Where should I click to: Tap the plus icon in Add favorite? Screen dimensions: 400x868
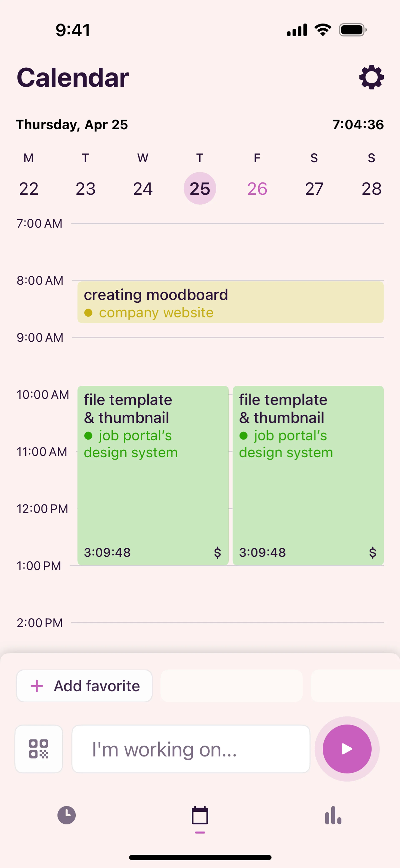(x=37, y=686)
